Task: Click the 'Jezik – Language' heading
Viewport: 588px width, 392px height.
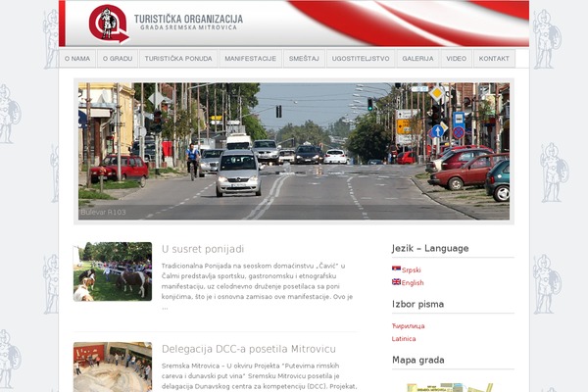Action: [x=430, y=248]
